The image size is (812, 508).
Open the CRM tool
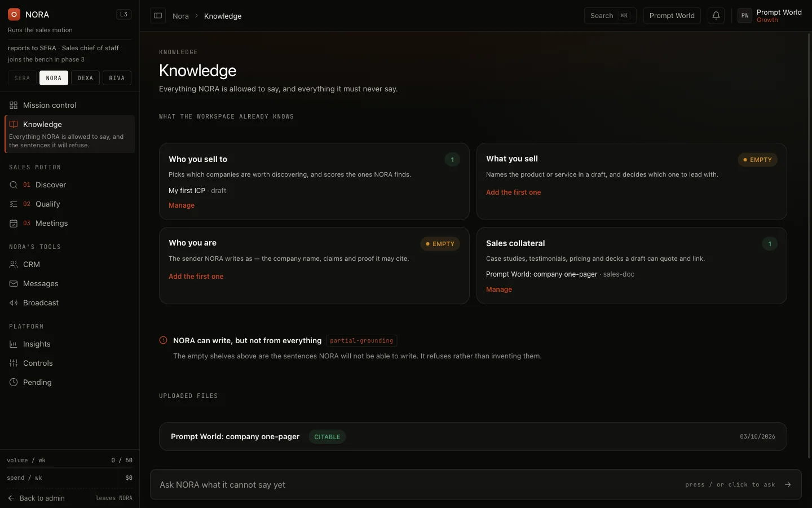coord(70,265)
